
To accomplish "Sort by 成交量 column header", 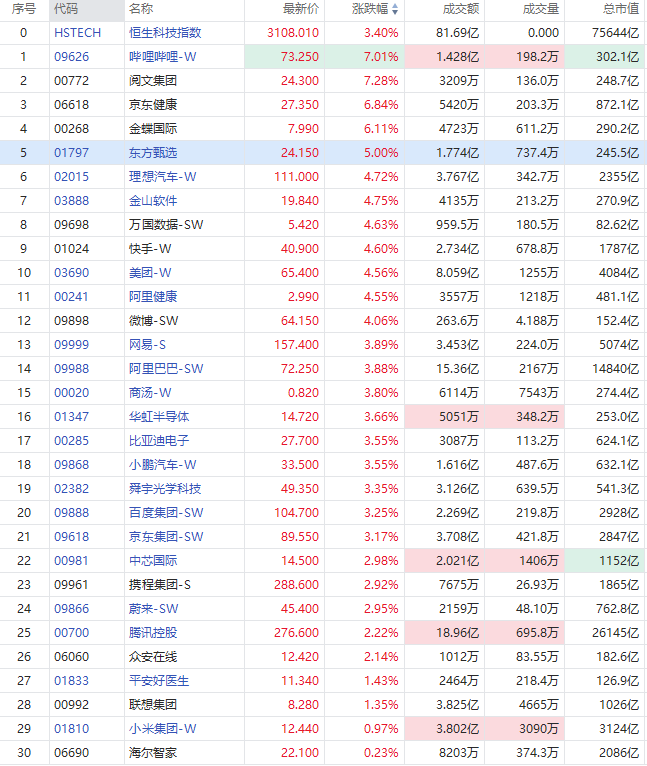I will (x=540, y=9).
